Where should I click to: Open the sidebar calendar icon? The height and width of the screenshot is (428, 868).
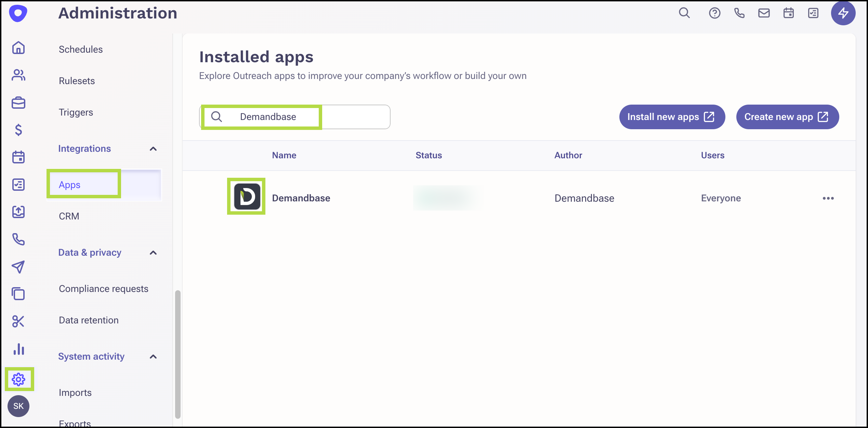pos(18,157)
